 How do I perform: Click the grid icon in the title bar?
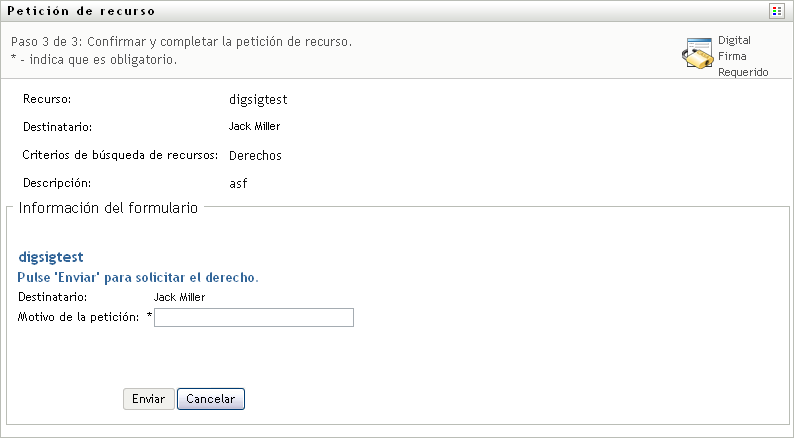tap(776, 10)
